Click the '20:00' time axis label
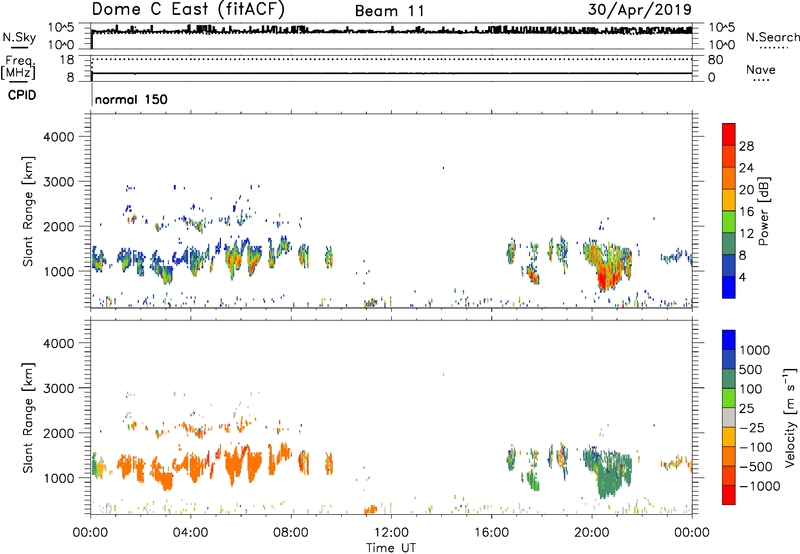800x554 pixels. click(x=592, y=533)
